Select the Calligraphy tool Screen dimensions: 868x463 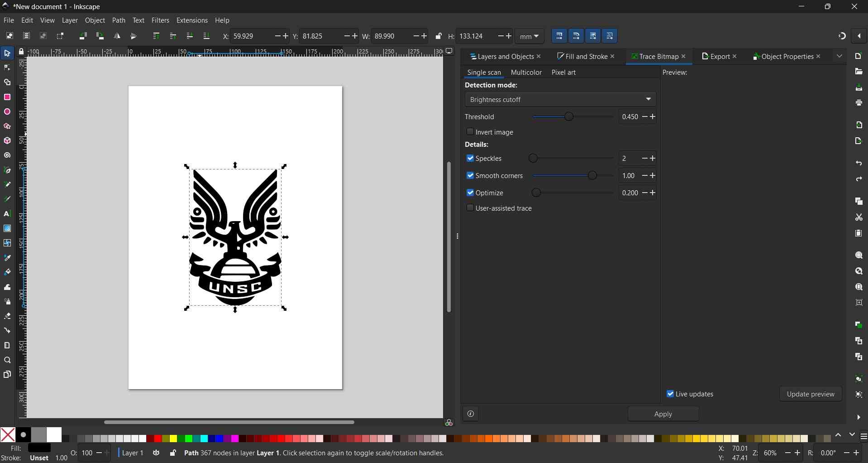(x=7, y=199)
